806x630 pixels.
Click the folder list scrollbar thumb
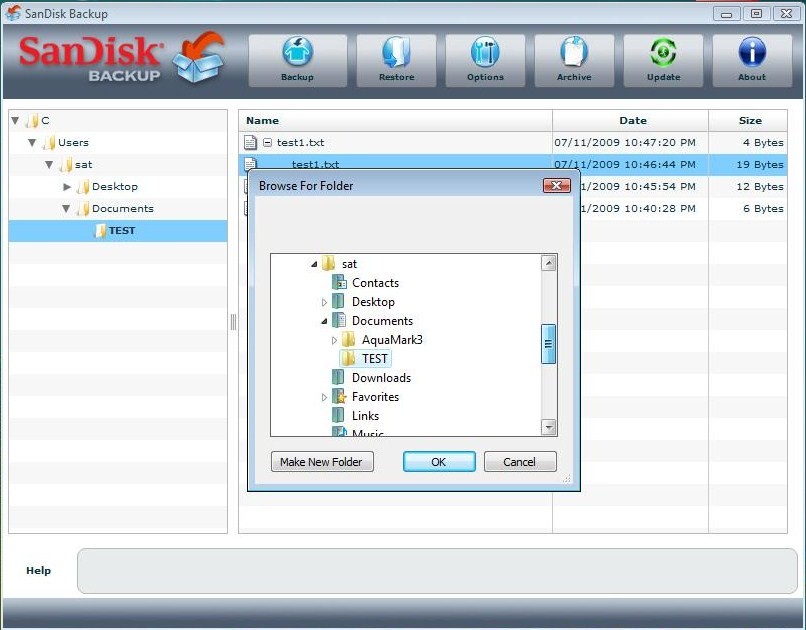coord(549,344)
